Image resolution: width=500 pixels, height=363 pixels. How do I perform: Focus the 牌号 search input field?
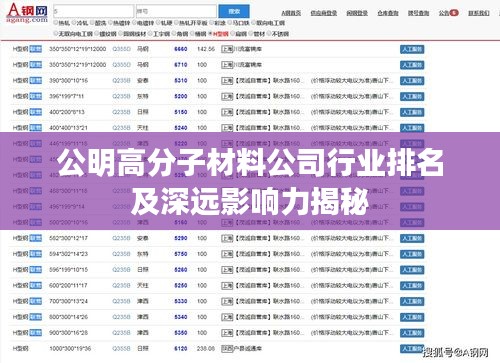(x=176, y=11)
